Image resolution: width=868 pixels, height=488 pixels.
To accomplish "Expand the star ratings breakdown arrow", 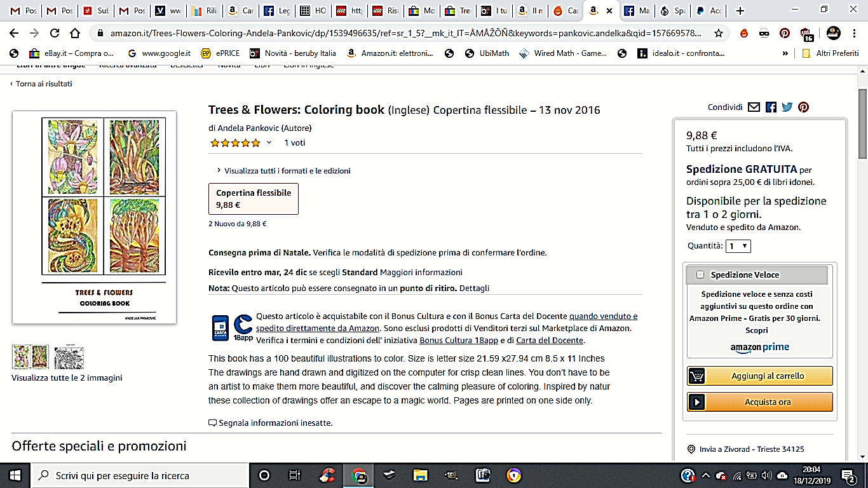I will click(269, 143).
